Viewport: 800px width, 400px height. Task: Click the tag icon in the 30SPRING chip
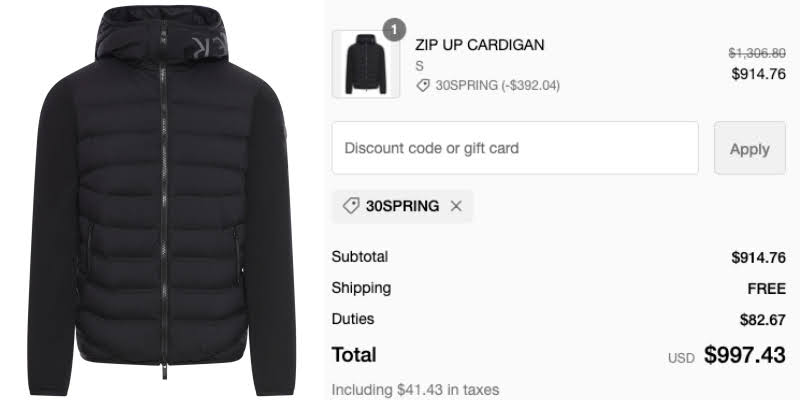point(351,206)
